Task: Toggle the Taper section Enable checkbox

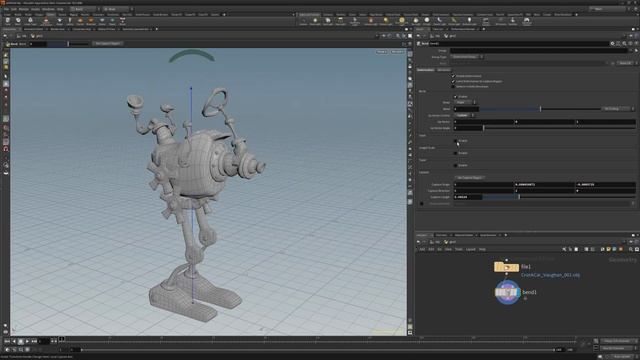Action: [456, 165]
